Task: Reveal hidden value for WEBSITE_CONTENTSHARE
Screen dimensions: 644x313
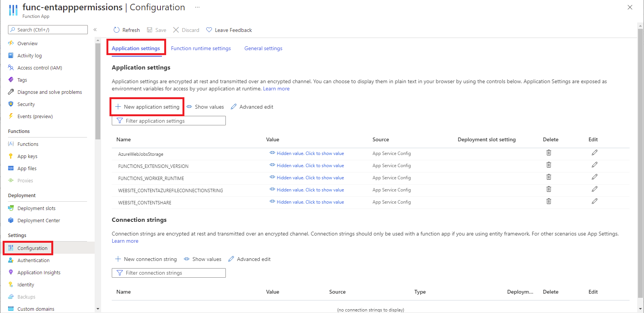Action: 307,202
